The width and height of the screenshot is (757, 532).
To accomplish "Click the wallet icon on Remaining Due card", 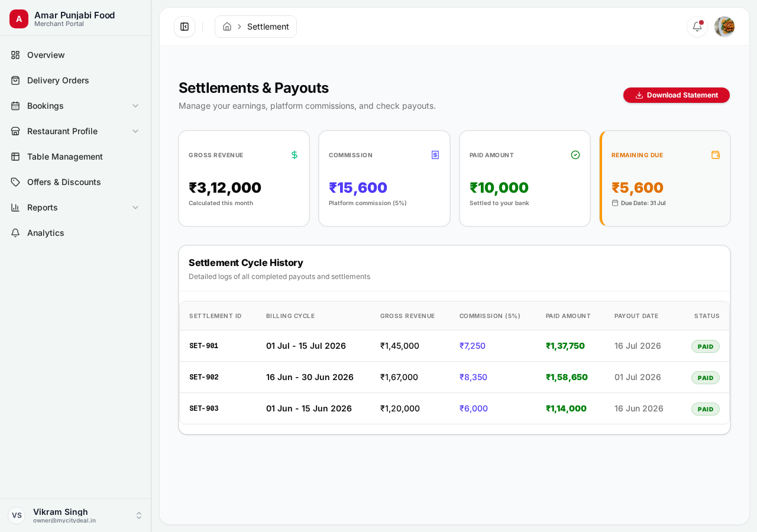I will coord(716,155).
